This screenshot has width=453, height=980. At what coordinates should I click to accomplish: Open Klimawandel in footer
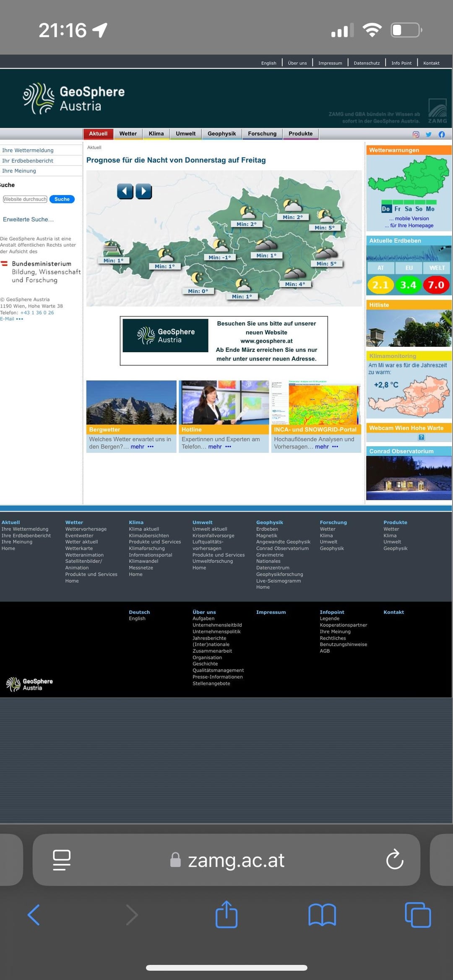coord(143,561)
